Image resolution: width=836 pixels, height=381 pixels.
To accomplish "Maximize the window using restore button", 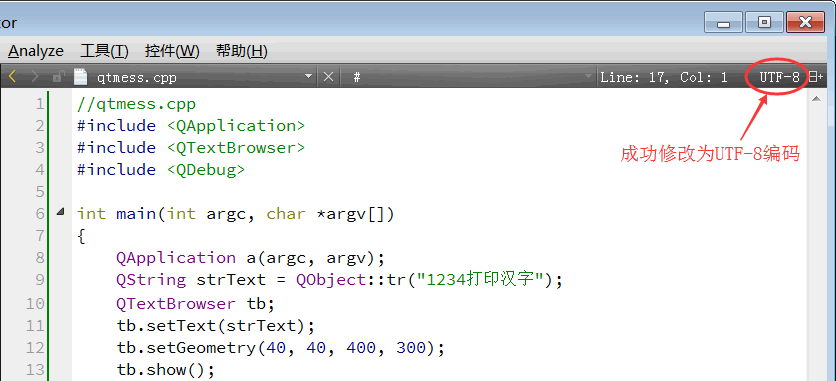I will tap(765, 22).
